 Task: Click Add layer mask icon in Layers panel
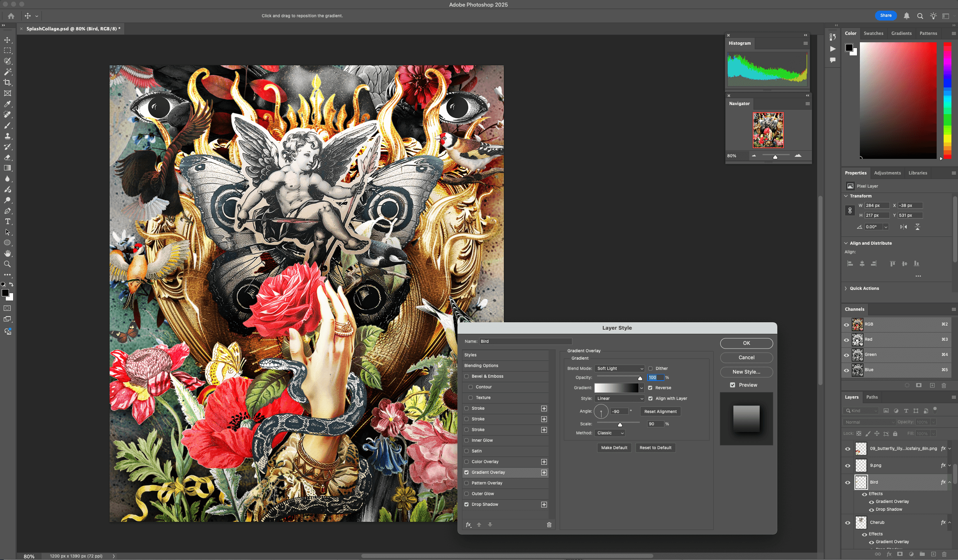900,554
